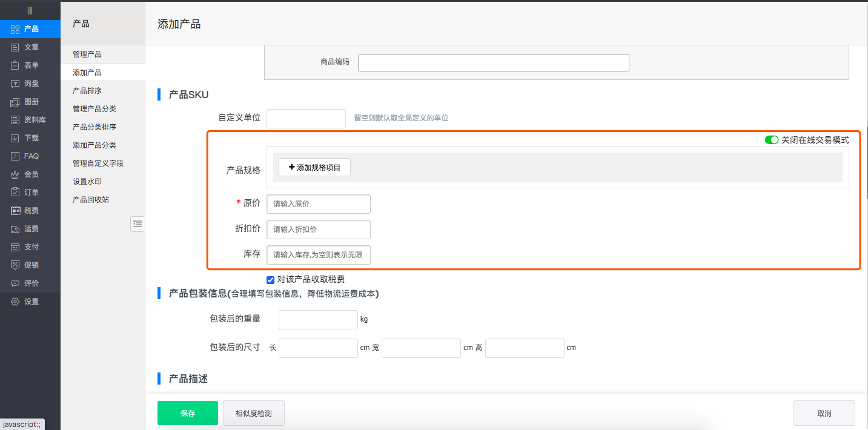Click the 文章 (Articles) icon in sidebar
This screenshot has width=868, height=430.
(x=15, y=47)
